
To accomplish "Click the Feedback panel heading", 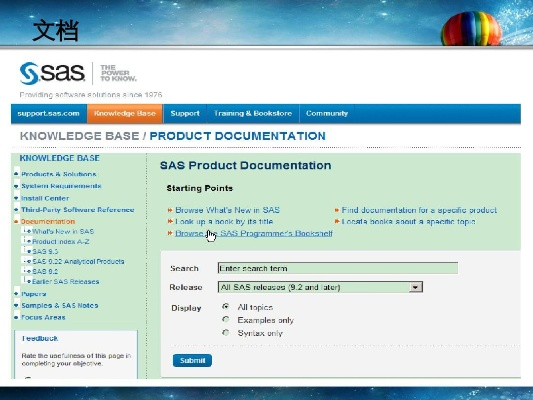I will [x=40, y=338].
